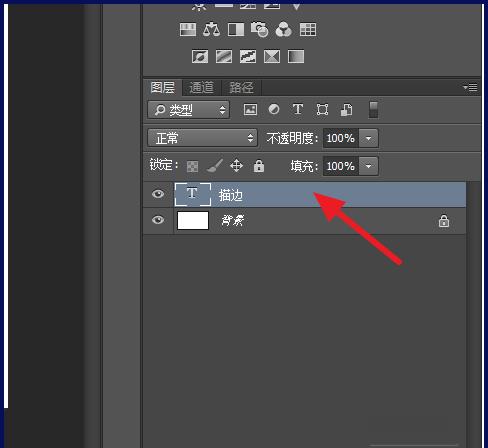Open the 类型 filter kind dropdown
Screen dimensions: 488x448
tap(188, 110)
